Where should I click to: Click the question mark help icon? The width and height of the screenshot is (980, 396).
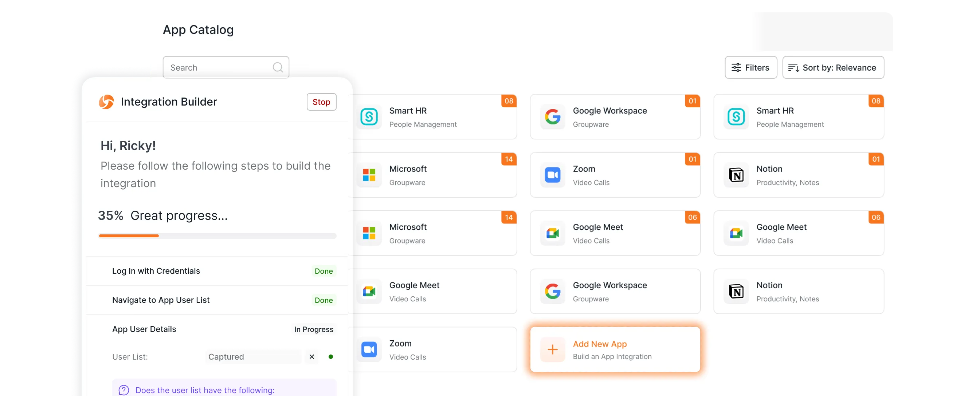[124, 390]
